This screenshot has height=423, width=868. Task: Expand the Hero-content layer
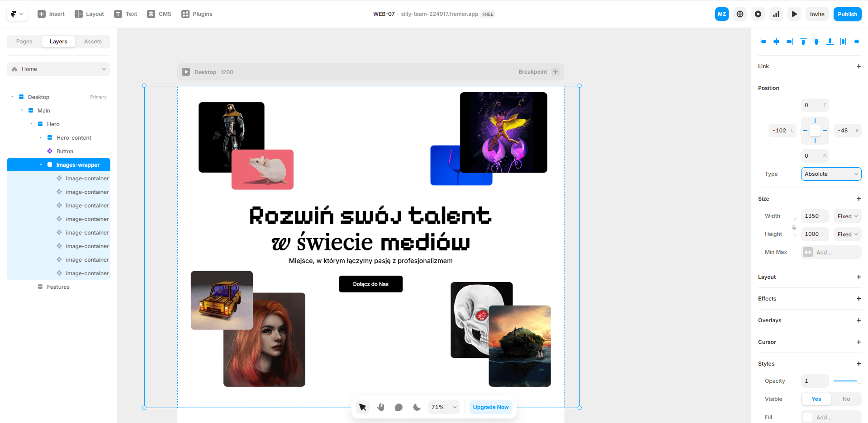[41, 137]
